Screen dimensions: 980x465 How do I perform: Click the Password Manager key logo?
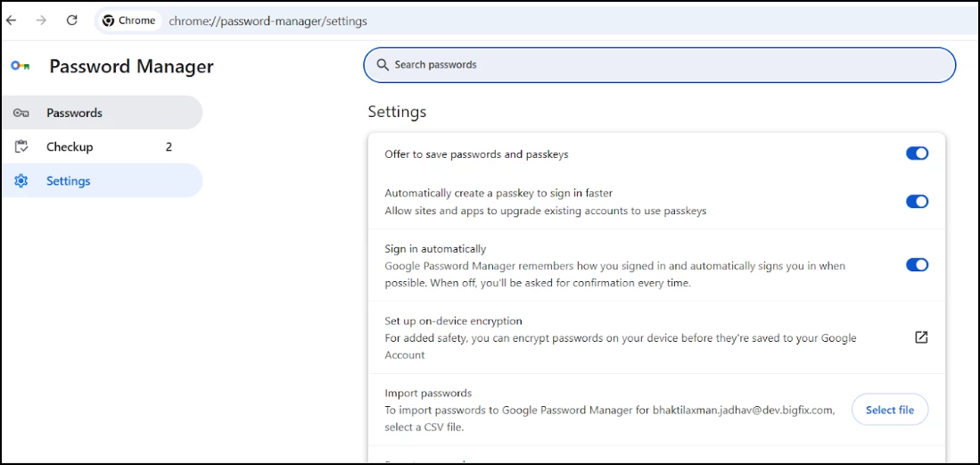pyautogui.click(x=21, y=66)
